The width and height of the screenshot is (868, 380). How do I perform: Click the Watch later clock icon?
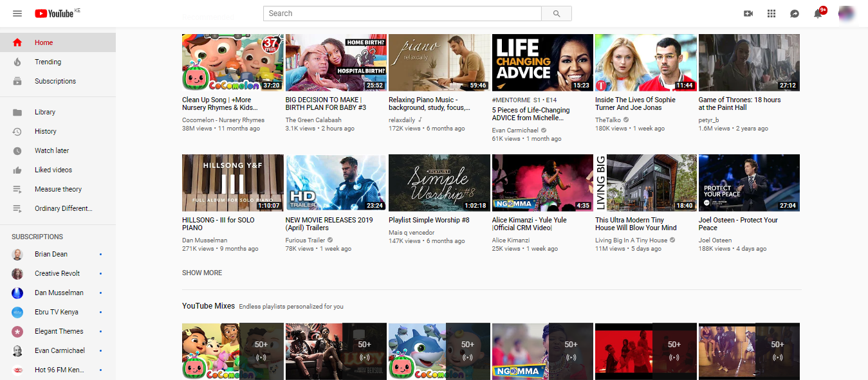click(x=17, y=150)
